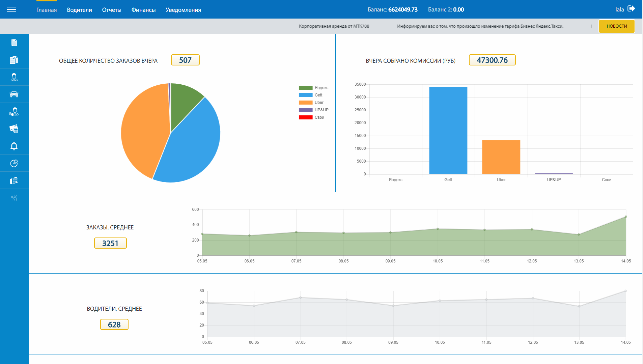643x364 pixels.
Task: Click the single document sidebar icon
Action: [x=14, y=43]
